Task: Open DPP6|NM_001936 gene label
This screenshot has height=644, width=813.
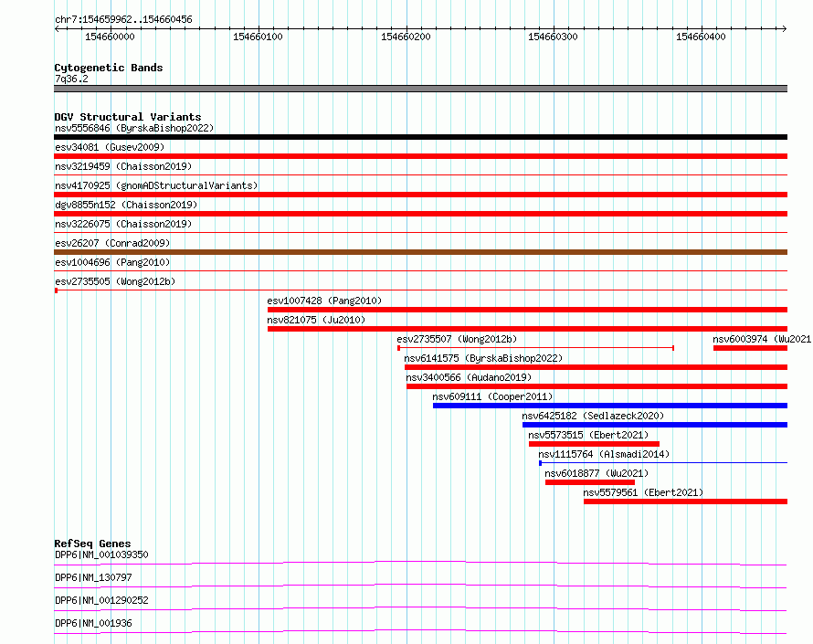Action: tap(93, 623)
